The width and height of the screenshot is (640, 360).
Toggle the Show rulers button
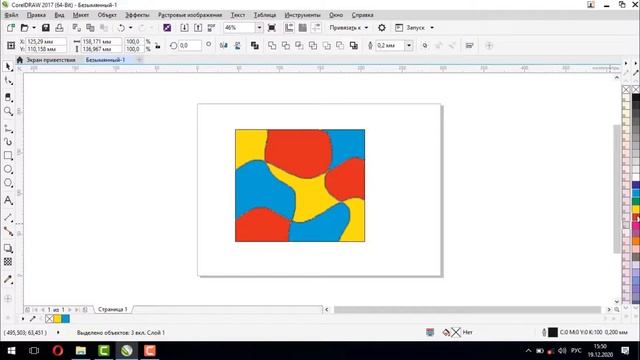289,28
